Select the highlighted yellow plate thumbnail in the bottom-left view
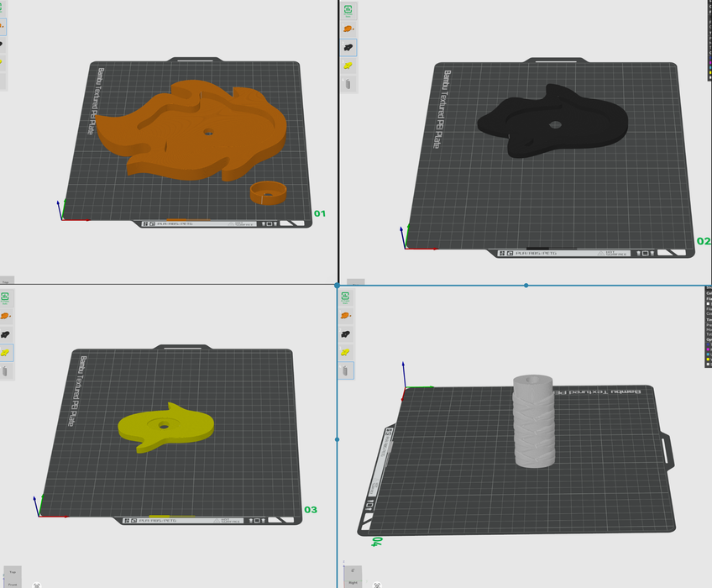The width and height of the screenshot is (712, 588). (5, 352)
